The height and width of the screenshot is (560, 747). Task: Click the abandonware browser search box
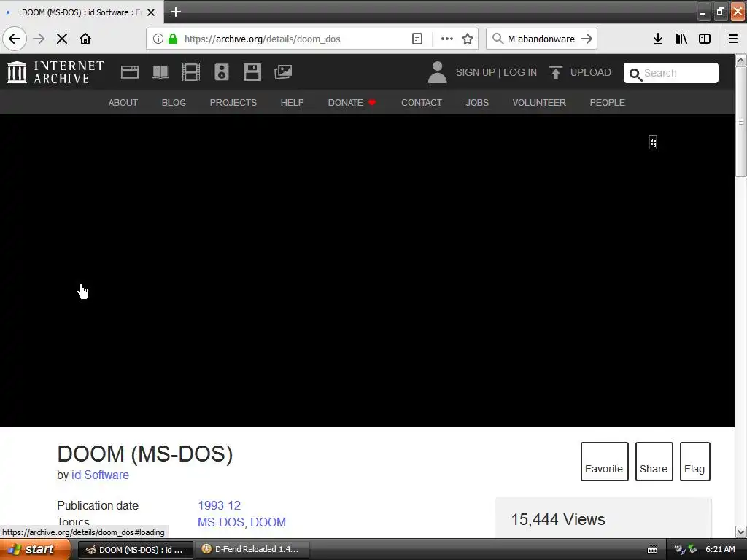click(x=541, y=39)
